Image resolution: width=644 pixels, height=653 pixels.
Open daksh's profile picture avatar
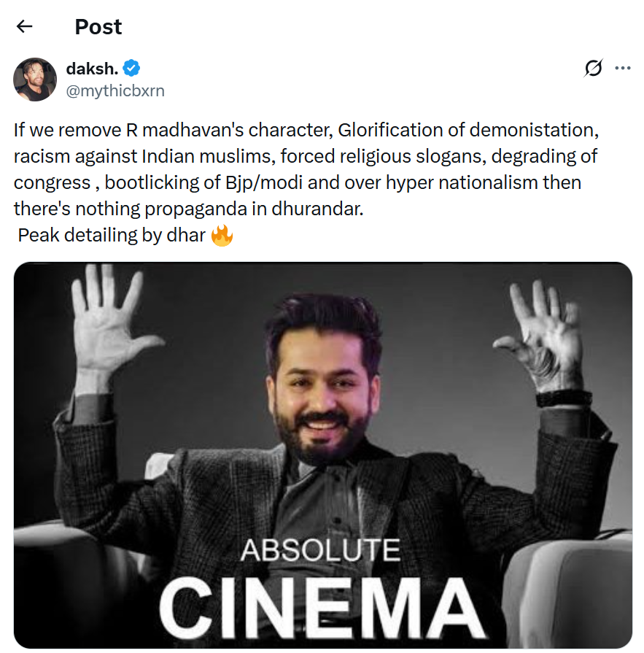(35, 80)
